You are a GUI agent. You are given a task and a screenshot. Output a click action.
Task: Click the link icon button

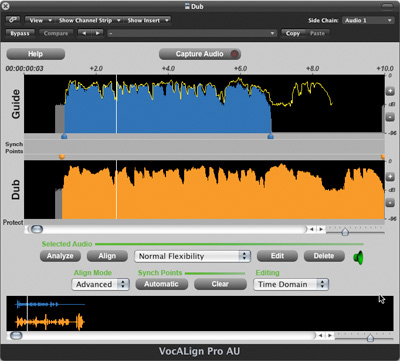[13, 20]
